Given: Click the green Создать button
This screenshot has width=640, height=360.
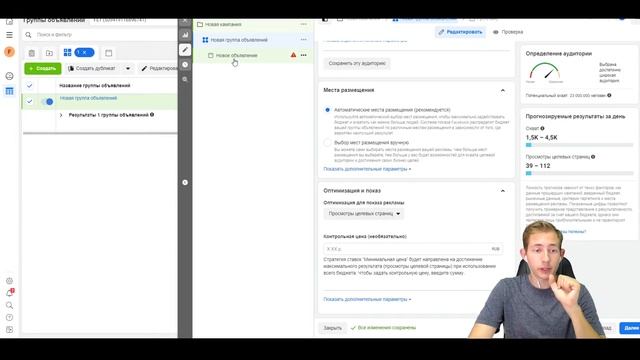Looking at the screenshot, I should [x=42, y=69].
